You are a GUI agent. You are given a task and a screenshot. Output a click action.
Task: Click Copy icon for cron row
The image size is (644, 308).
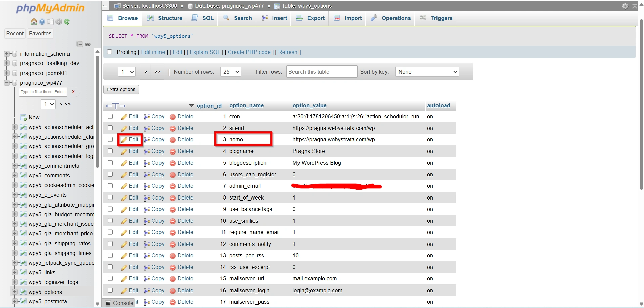[147, 117]
